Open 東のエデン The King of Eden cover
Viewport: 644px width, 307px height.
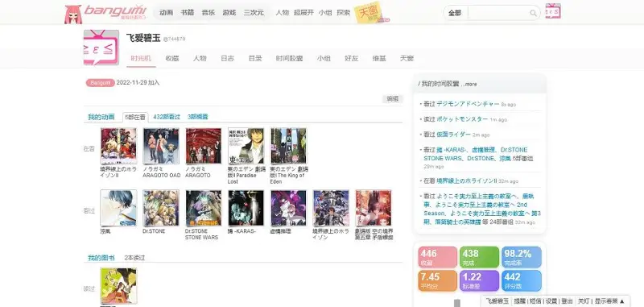click(x=288, y=146)
